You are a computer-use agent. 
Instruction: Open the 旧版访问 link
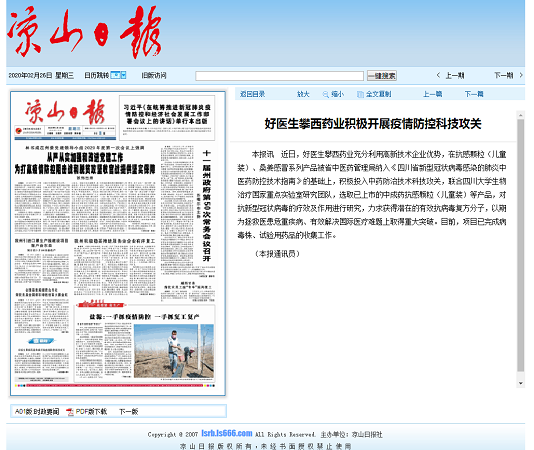click(x=154, y=75)
